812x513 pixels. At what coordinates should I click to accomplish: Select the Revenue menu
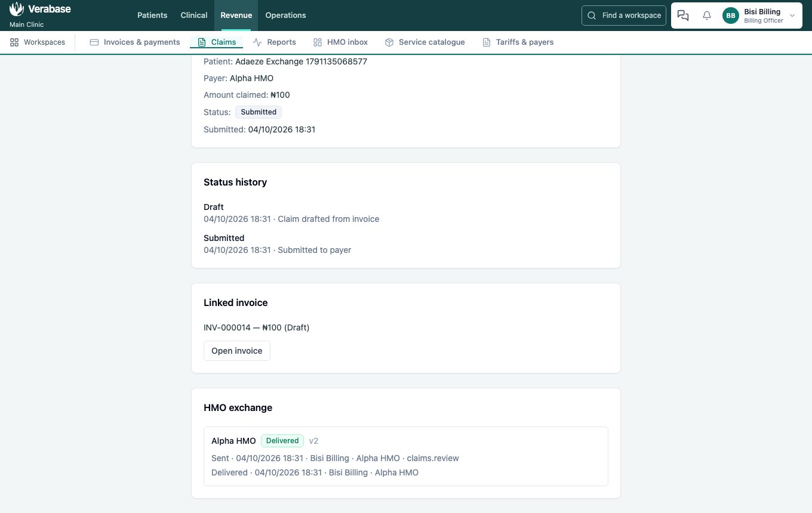[x=236, y=16]
